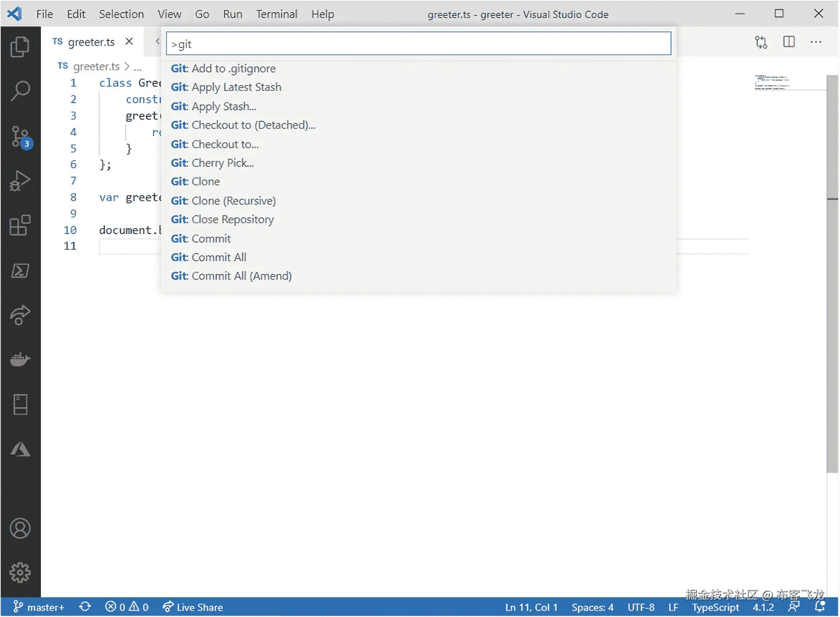Change file encoding UTF-8

(x=641, y=607)
